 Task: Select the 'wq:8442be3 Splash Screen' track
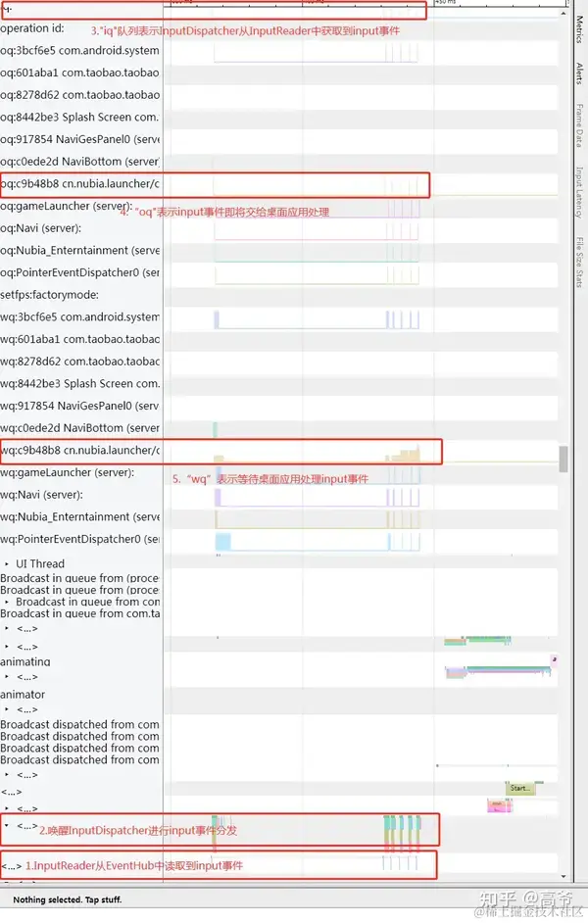(x=80, y=384)
